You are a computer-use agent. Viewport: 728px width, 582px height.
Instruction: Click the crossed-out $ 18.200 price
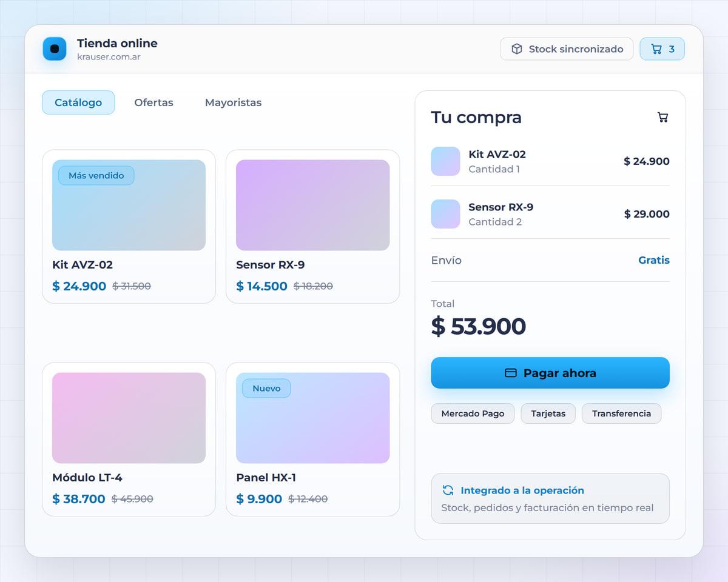coord(313,286)
